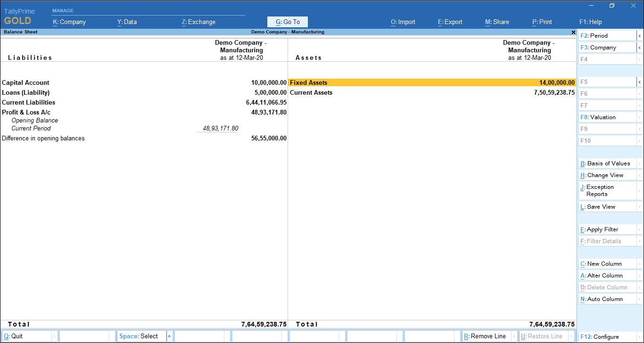Expand the chevron next to F2 Period
The height and width of the screenshot is (343, 644).
click(x=640, y=35)
